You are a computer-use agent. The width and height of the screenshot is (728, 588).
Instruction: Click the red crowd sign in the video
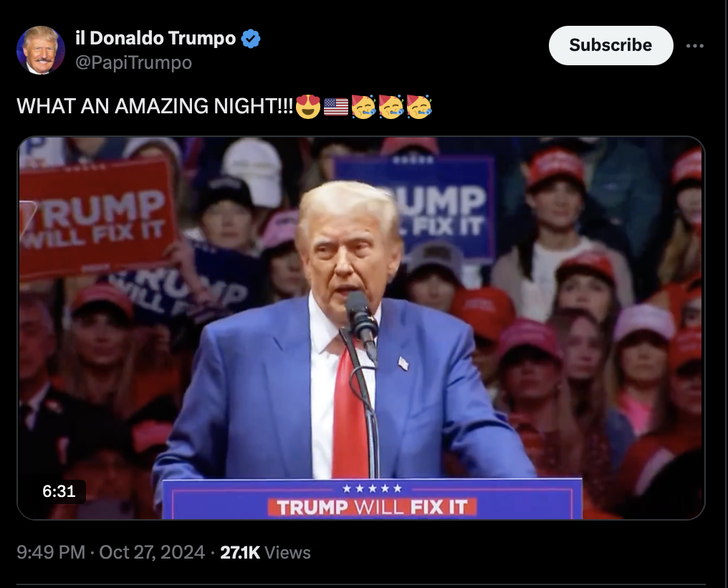click(96, 218)
